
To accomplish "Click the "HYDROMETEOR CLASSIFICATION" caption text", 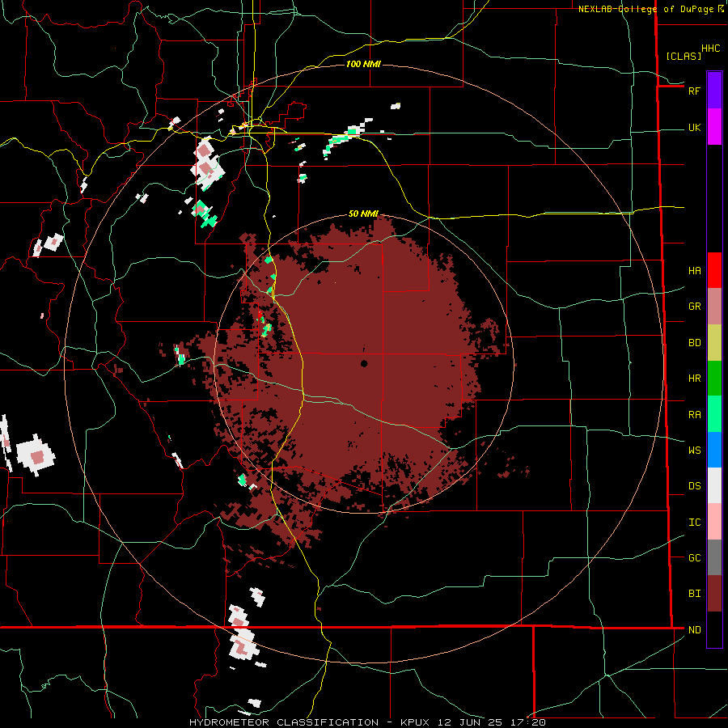I will (284, 722).
